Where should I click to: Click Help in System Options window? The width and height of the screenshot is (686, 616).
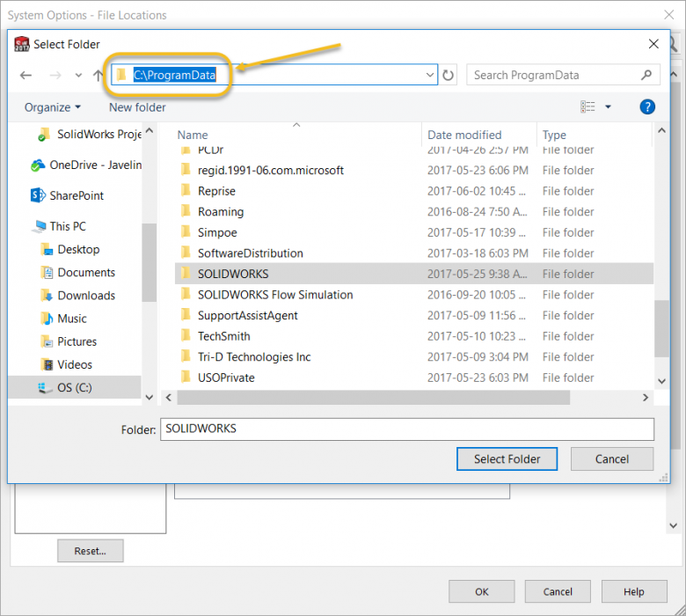pyautogui.click(x=634, y=591)
